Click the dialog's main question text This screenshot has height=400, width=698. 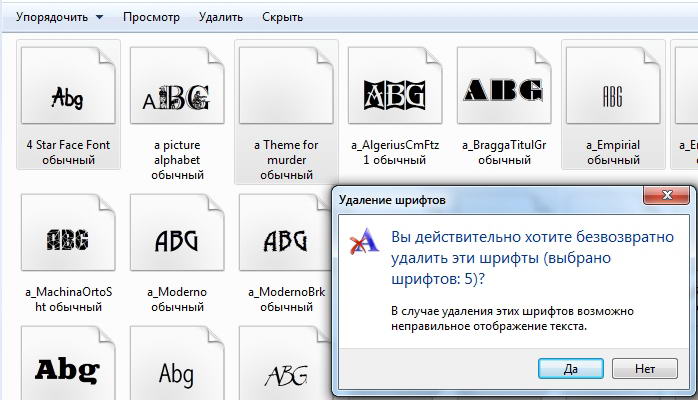[x=532, y=258]
